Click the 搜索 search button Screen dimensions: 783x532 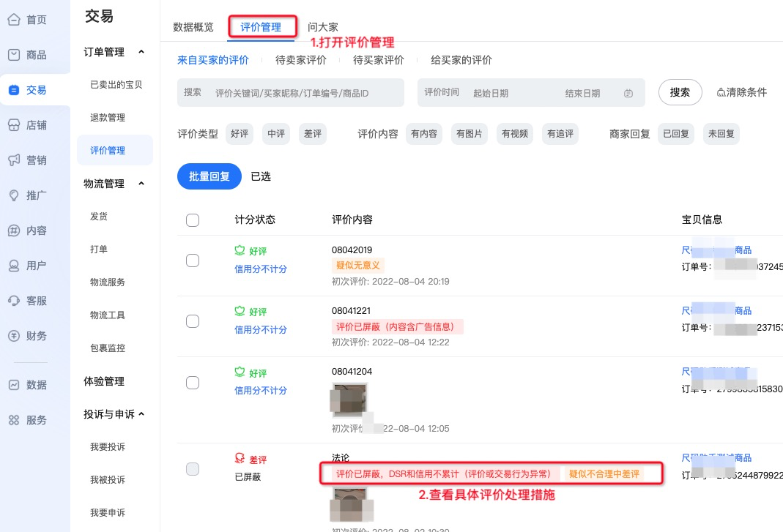(x=680, y=92)
